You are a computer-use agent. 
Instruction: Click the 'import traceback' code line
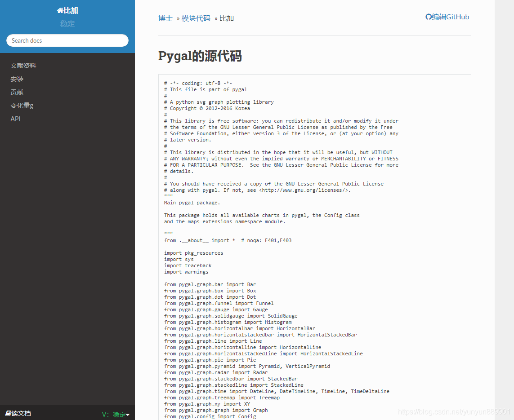[x=188, y=265]
